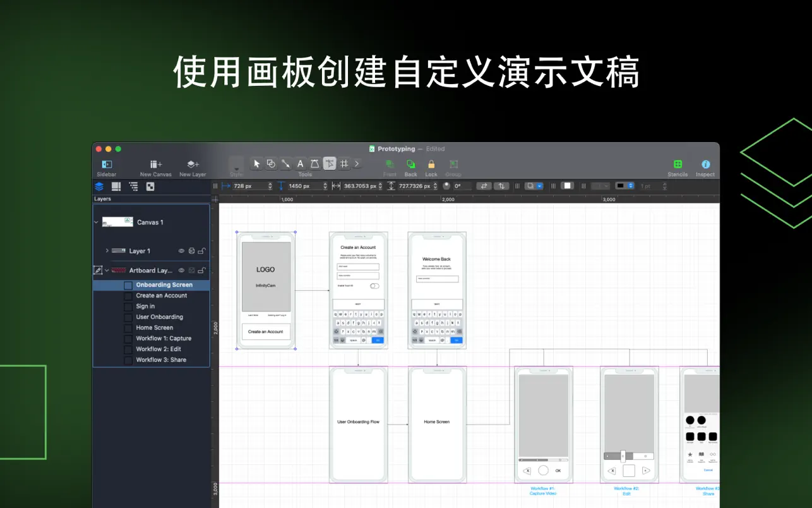Pick the Artboard tool

tap(344, 164)
